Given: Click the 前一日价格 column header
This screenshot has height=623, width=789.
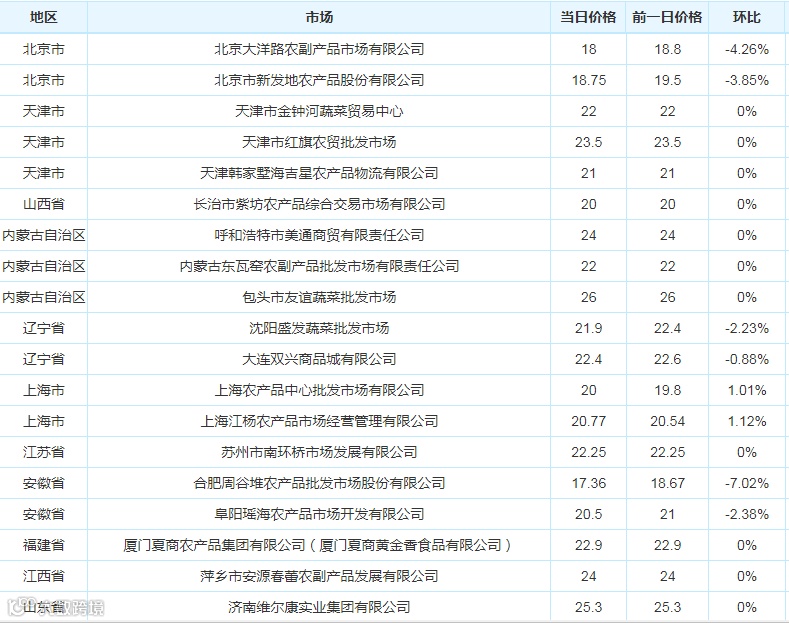Looking at the screenshot, I should tap(667, 18).
